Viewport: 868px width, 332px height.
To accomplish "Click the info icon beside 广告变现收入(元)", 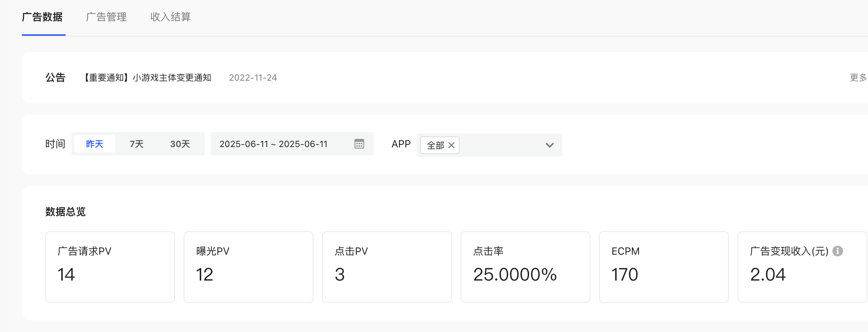I will coord(838,251).
